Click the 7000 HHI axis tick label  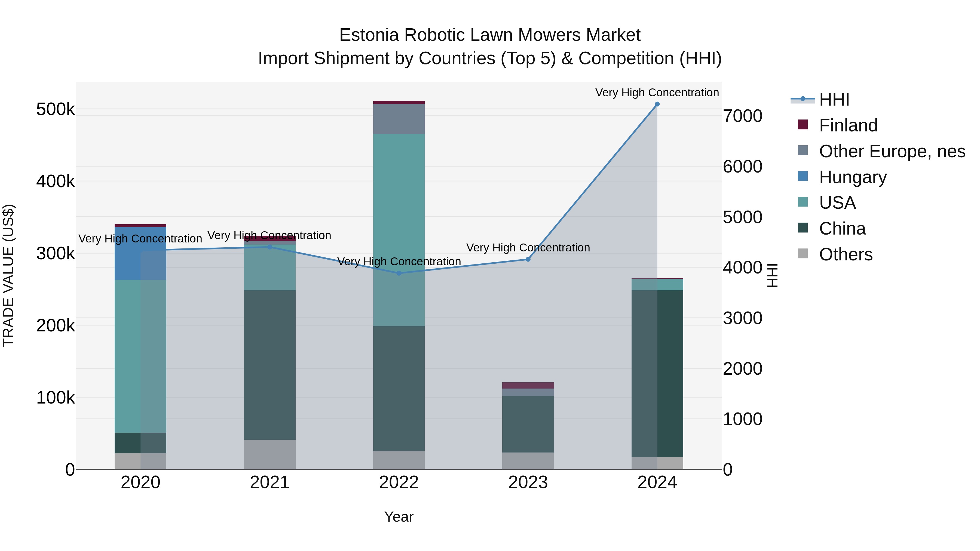743,116
